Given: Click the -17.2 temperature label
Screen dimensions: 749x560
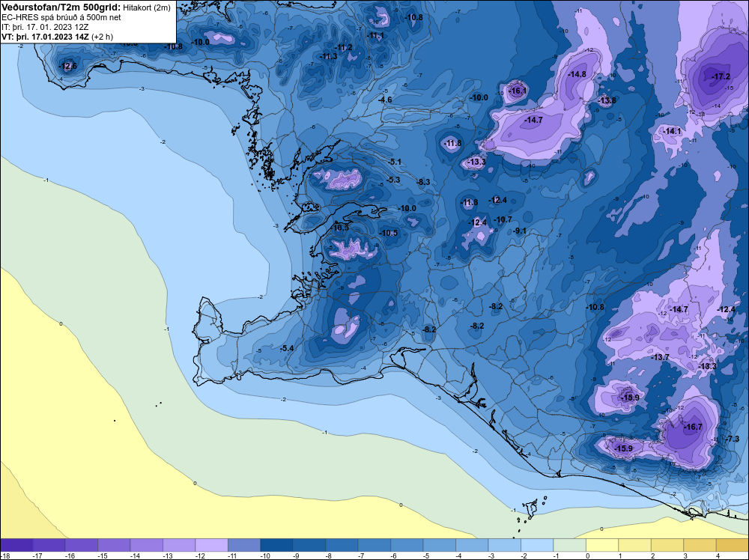Looking at the screenshot, I should pyautogui.click(x=721, y=76).
